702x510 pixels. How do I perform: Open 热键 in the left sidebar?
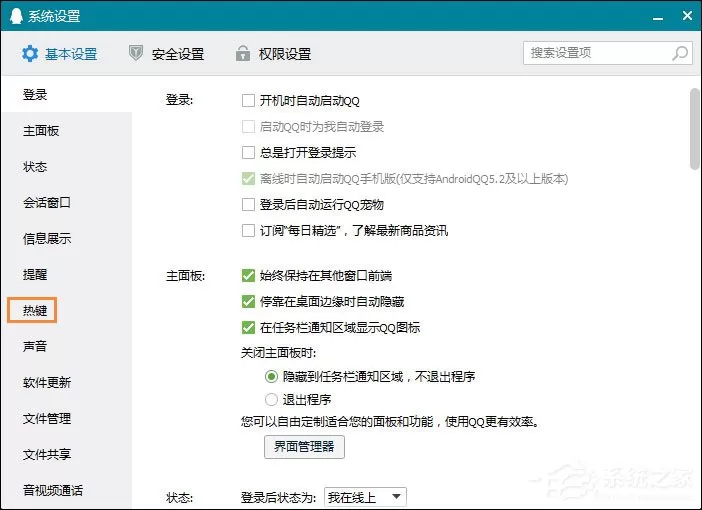(34, 310)
